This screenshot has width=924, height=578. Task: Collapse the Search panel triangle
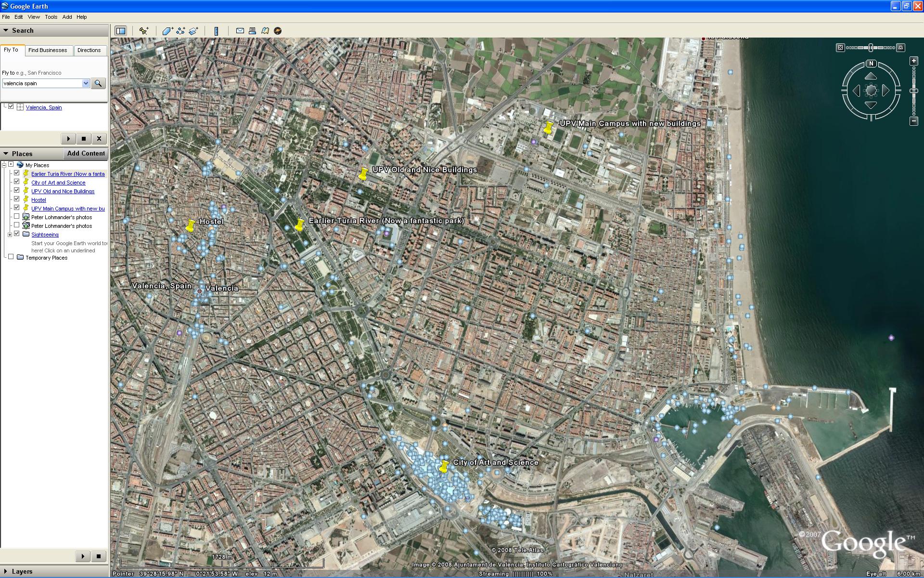point(6,30)
